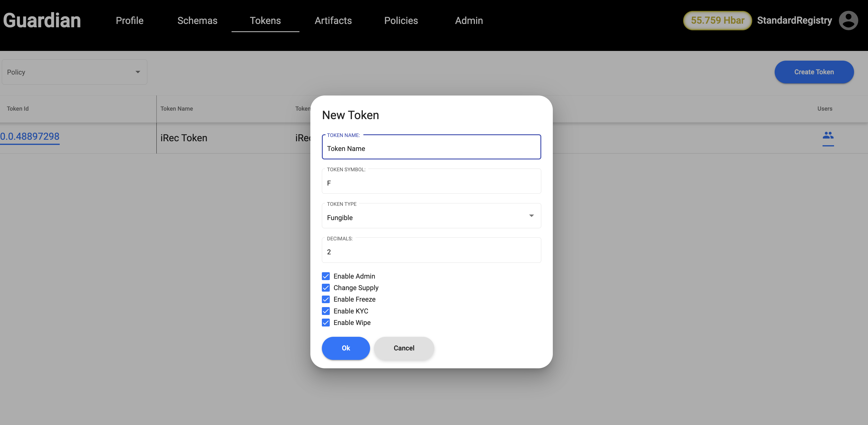Switch to the Policies tab
868x425 pixels.
(x=401, y=21)
